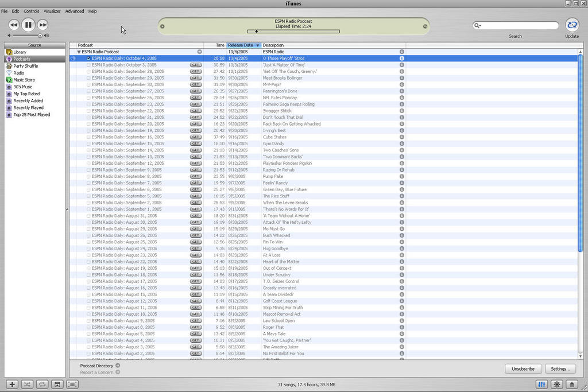This screenshot has height=392, width=588.
Task: Click the Unsubscribe button
Action: [523, 369]
